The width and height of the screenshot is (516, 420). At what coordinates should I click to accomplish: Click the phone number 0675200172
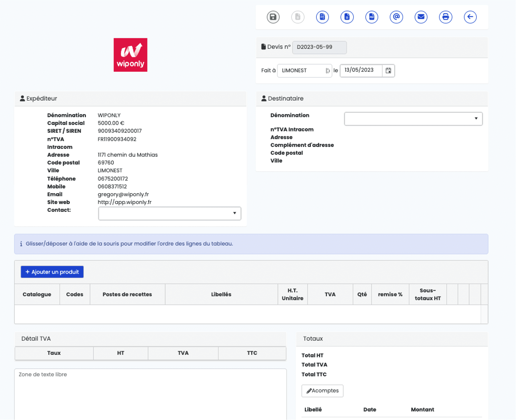pos(113,179)
